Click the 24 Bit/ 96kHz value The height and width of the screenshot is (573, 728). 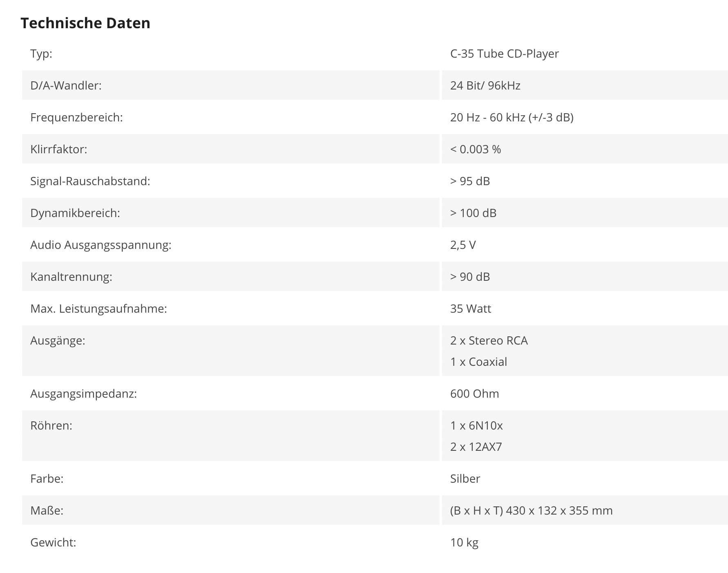click(485, 85)
